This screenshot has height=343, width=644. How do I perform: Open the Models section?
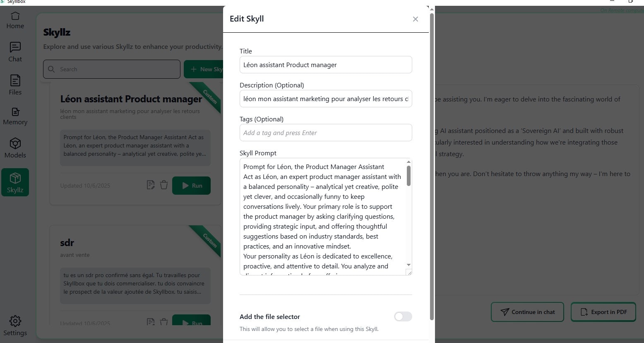click(x=15, y=148)
